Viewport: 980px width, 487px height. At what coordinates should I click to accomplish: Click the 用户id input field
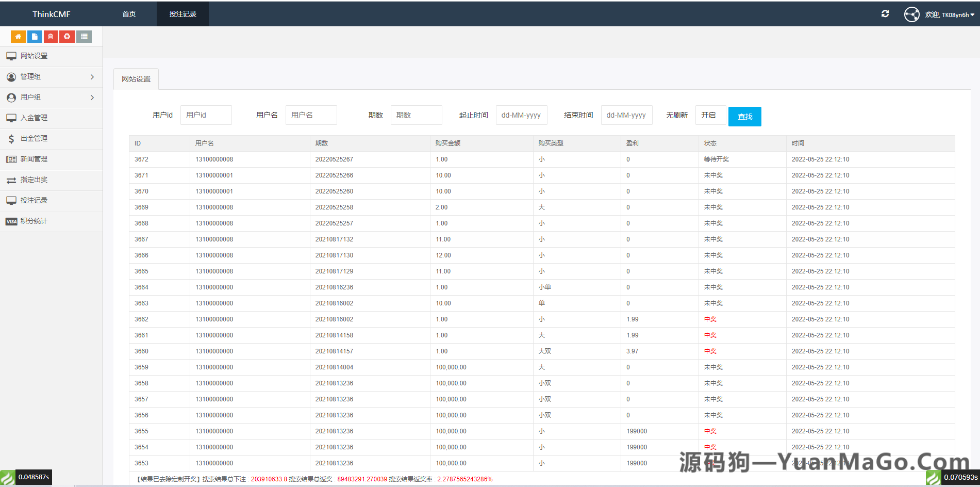pyautogui.click(x=206, y=115)
